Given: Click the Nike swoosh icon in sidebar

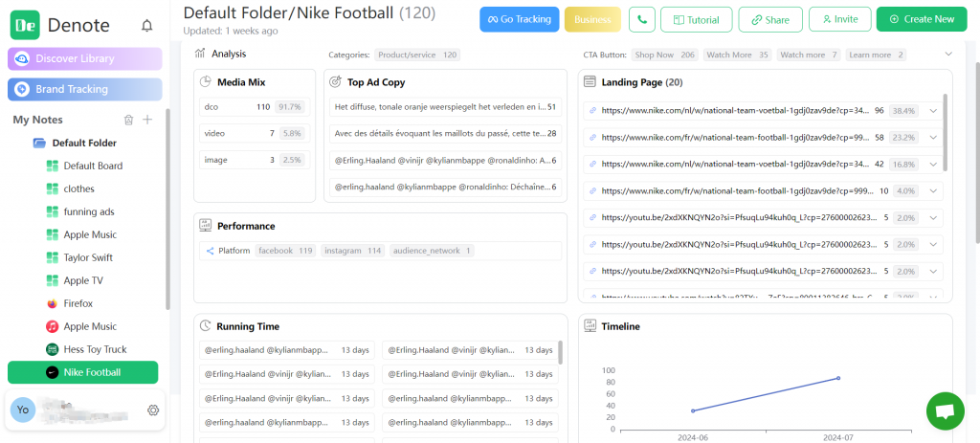Looking at the screenshot, I should pyautogui.click(x=52, y=372).
